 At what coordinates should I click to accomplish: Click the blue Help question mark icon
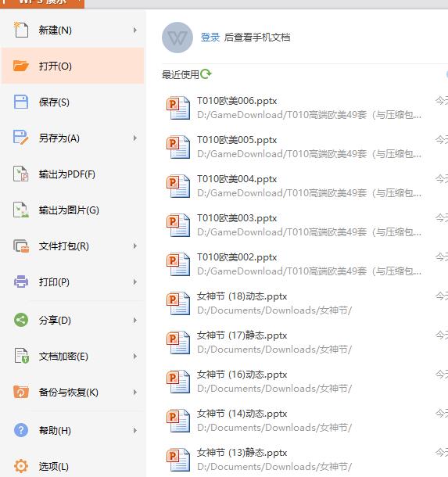(21, 430)
